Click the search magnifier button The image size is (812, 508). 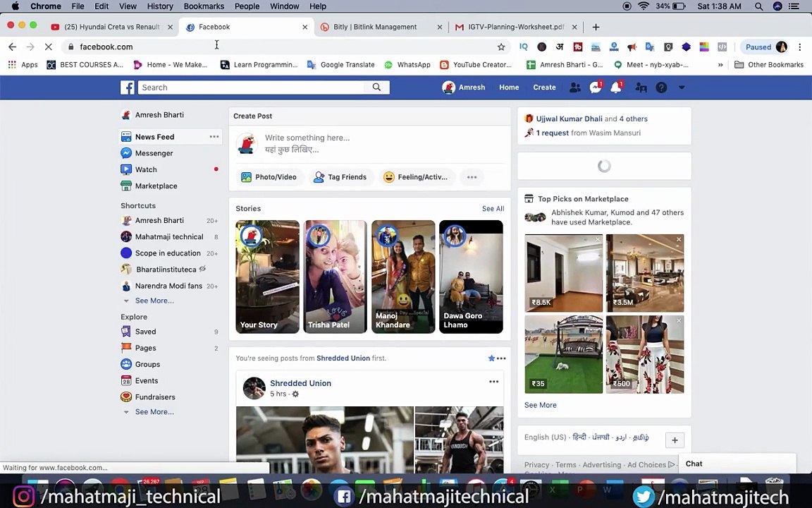pyautogui.click(x=376, y=87)
